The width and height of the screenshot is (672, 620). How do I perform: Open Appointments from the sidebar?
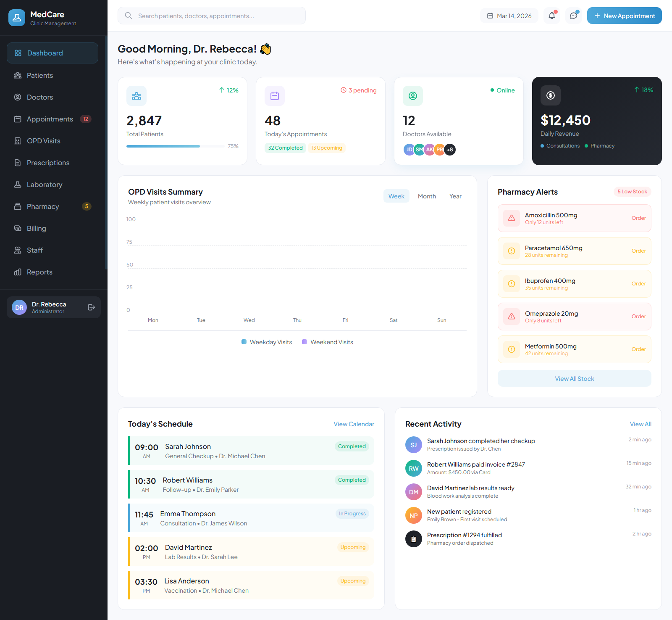tap(50, 119)
